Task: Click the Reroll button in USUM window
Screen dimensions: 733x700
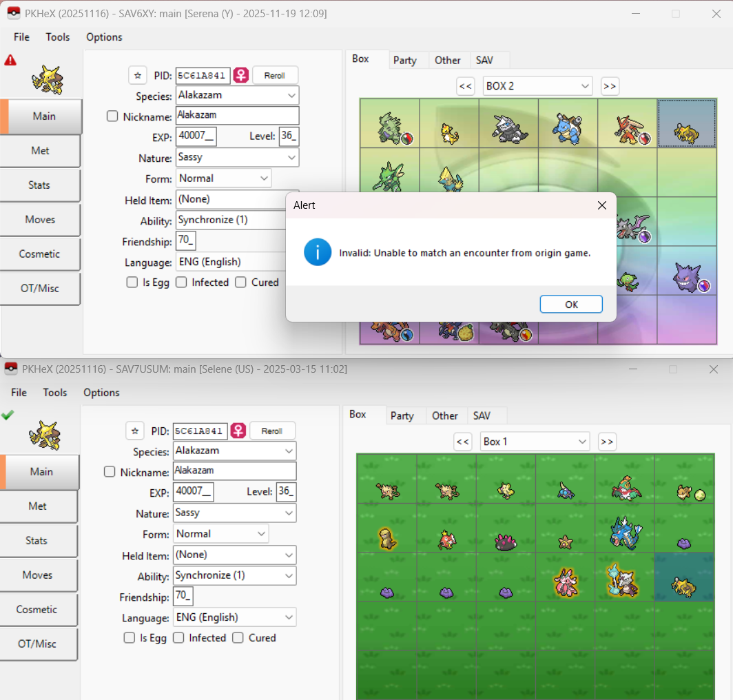Action: click(x=272, y=431)
